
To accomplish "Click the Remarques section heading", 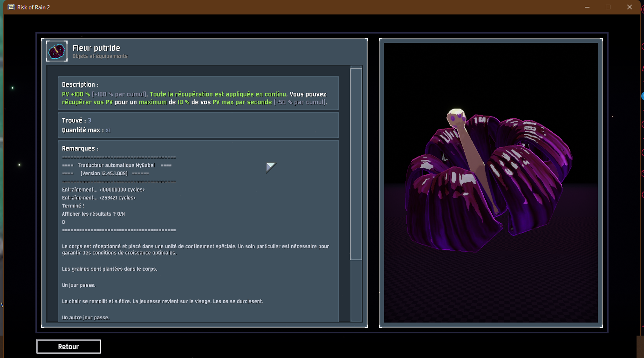I will tap(80, 148).
